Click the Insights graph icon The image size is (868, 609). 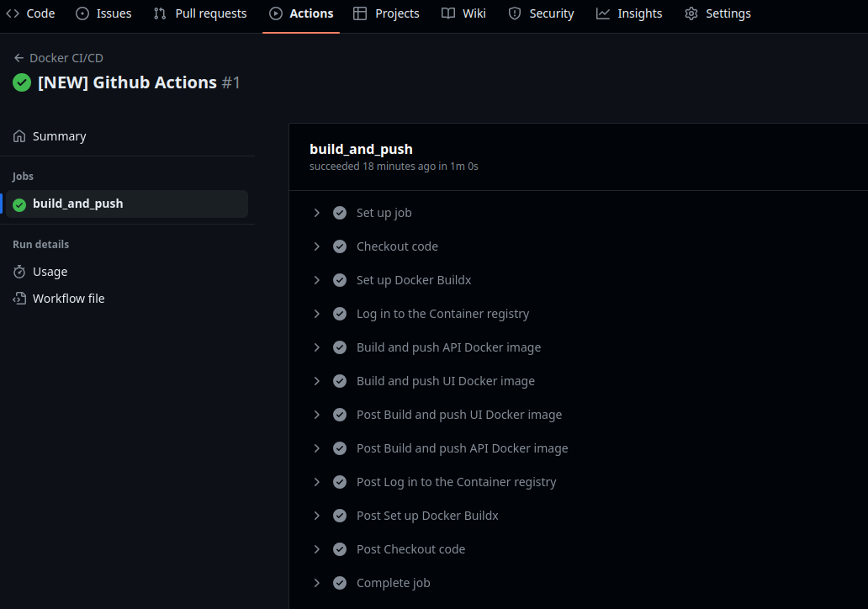click(603, 13)
